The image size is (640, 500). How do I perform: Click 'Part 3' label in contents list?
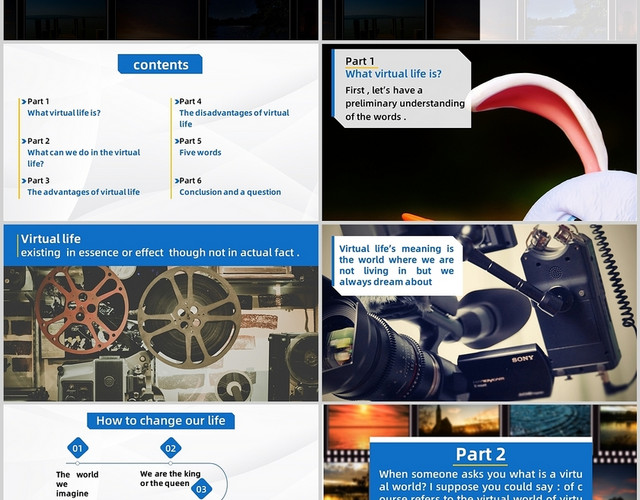pyautogui.click(x=38, y=180)
